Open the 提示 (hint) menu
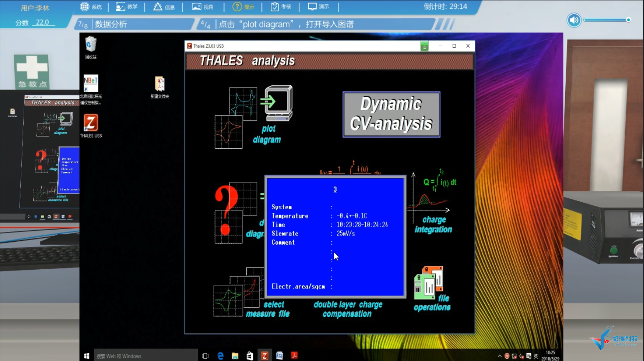This screenshot has height=361, width=644. (x=243, y=7)
